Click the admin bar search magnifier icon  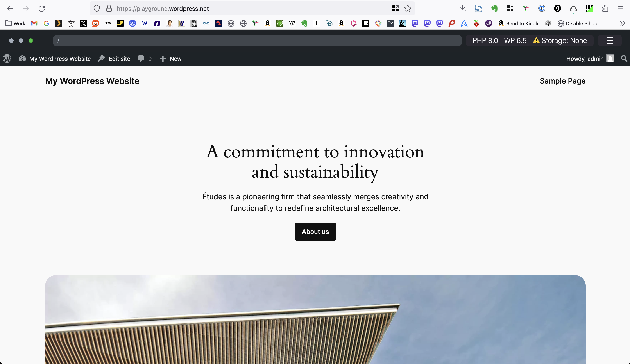point(624,59)
